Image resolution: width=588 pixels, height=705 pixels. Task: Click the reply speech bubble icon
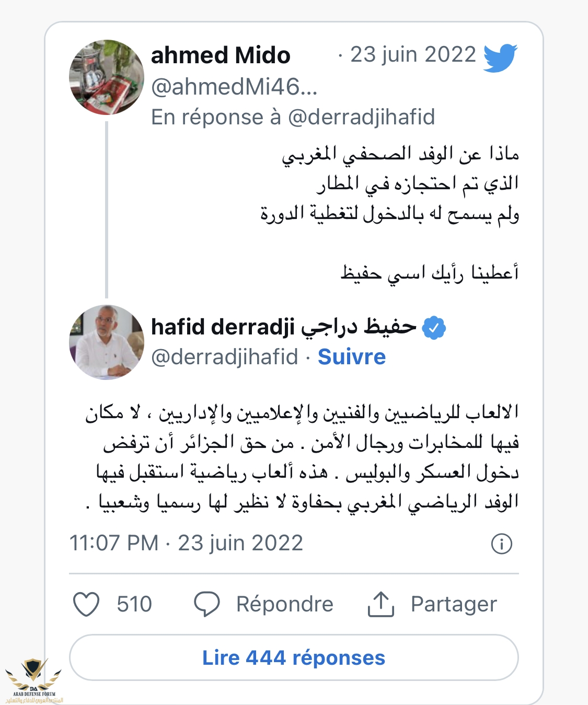tap(207, 605)
